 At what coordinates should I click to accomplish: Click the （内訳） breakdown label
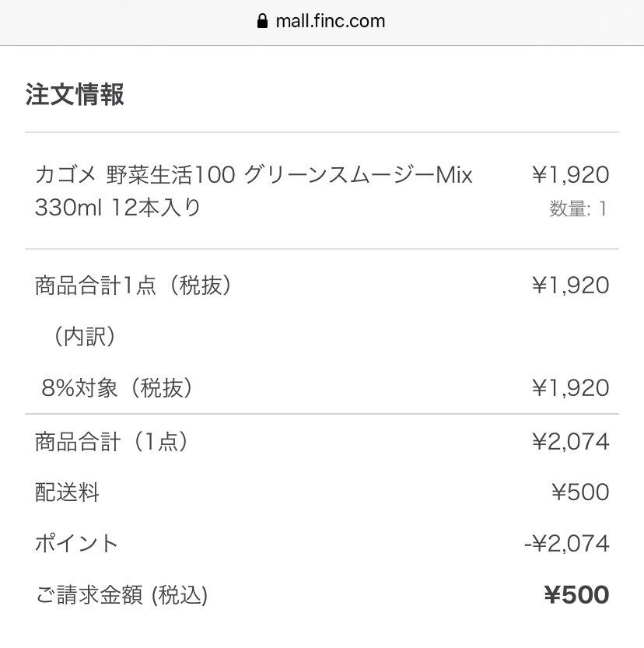(84, 336)
